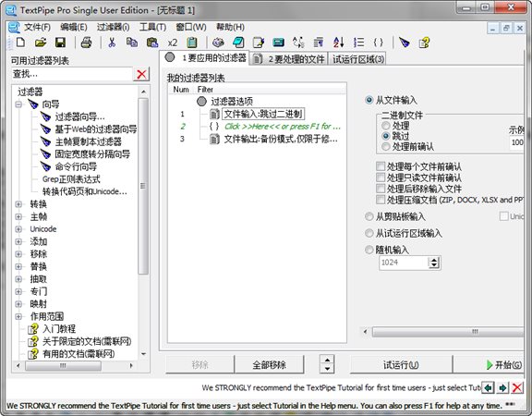This screenshot has width=532, height=416.
Task: Enable 处理后移除输入文件 checkbox
Action: (381, 189)
